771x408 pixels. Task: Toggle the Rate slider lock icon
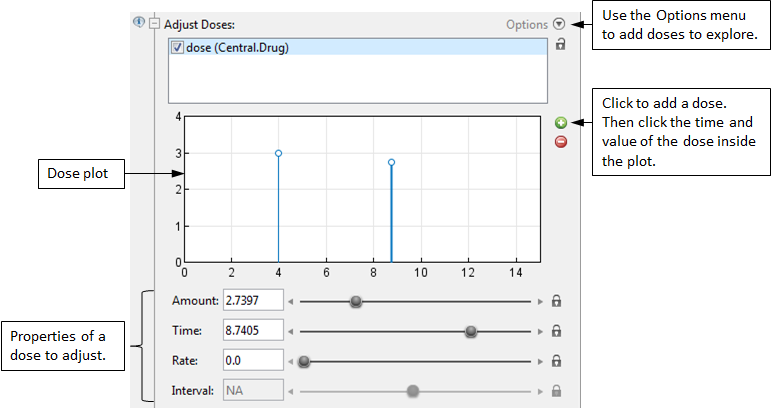pyautogui.click(x=556, y=361)
